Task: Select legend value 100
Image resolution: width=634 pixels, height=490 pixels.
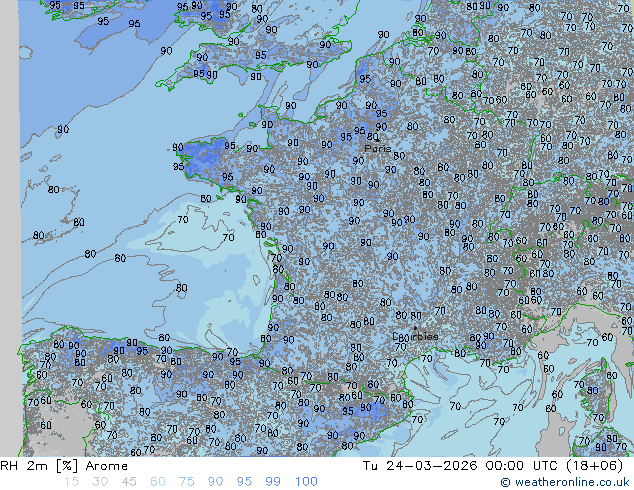Action: (x=306, y=482)
